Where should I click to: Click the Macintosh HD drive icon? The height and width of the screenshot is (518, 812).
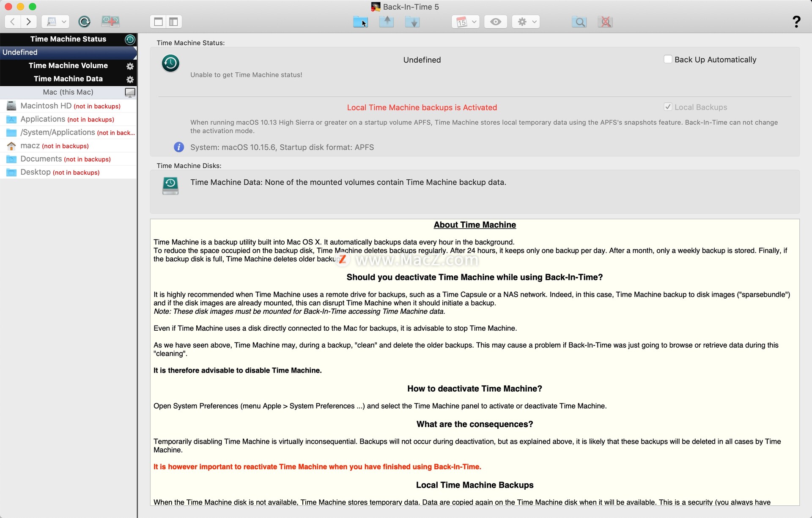pos(11,106)
